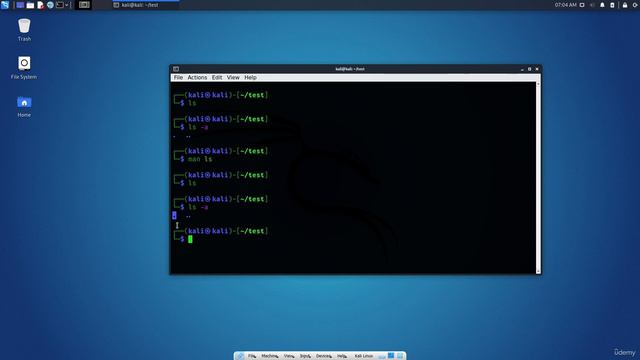Click the power/logout icon in panel
Screen dimensions: 640x360
pyautogui.click(x=636, y=5)
